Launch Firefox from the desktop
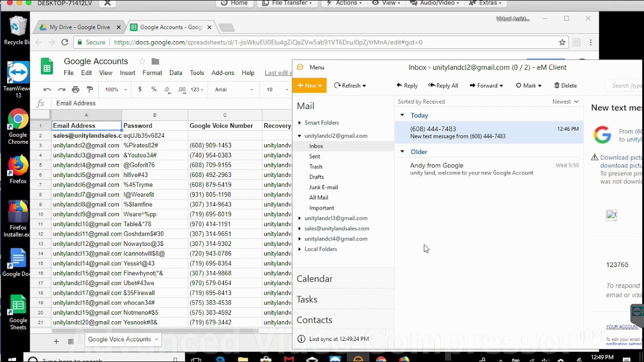This screenshot has width=644, height=362. (x=18, y=170)
